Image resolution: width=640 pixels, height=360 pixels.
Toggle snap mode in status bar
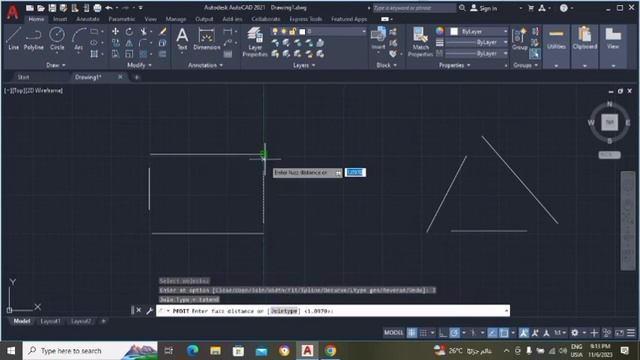click(x=423, y=333)
